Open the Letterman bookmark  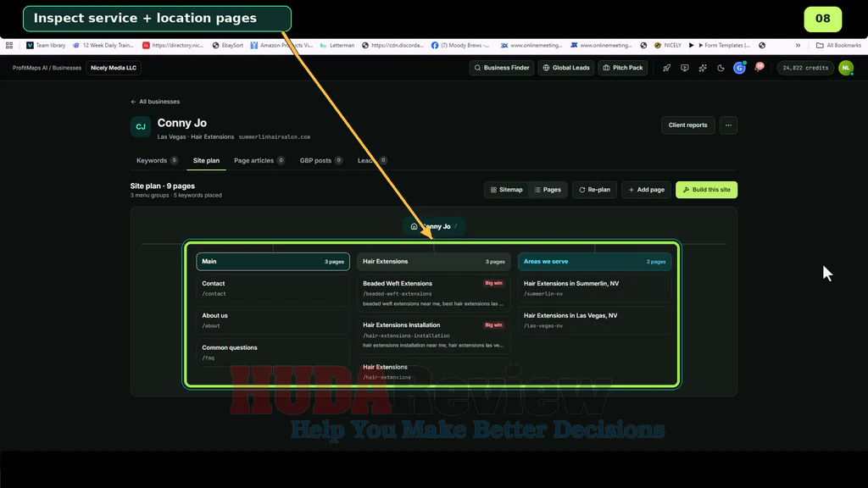click(x=337, y=46)
